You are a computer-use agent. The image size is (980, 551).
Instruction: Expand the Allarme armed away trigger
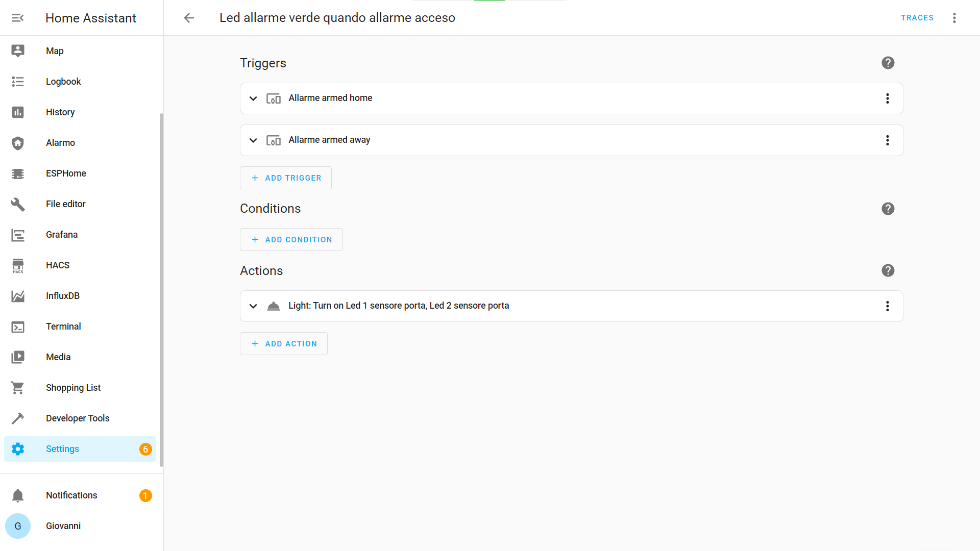coord(253,140)
